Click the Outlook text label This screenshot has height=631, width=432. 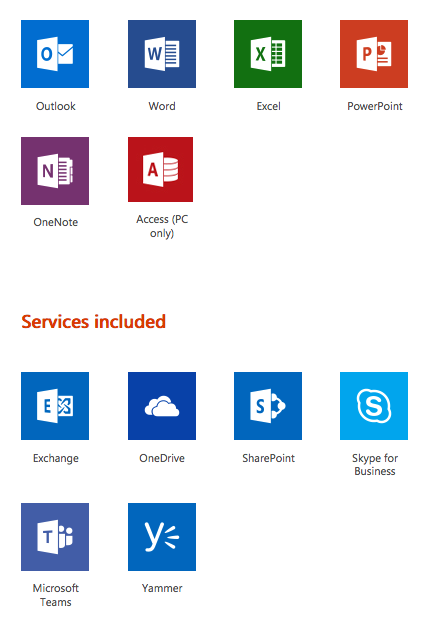tap(56, 106)
